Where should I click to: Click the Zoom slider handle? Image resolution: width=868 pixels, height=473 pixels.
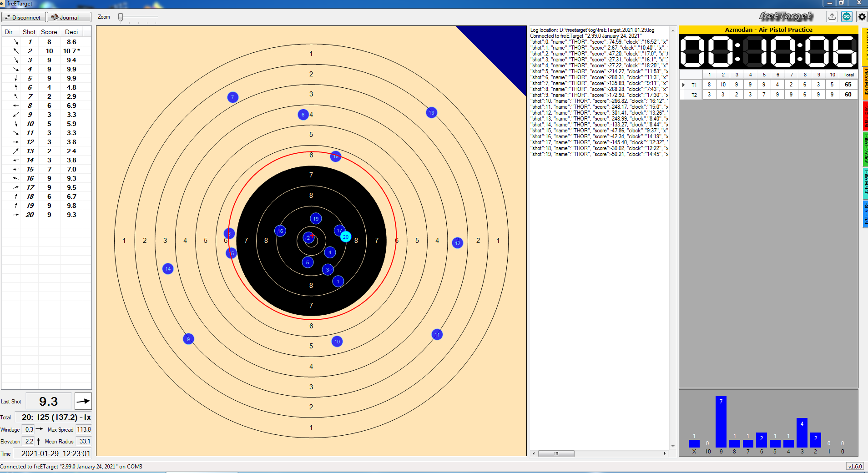121,17
